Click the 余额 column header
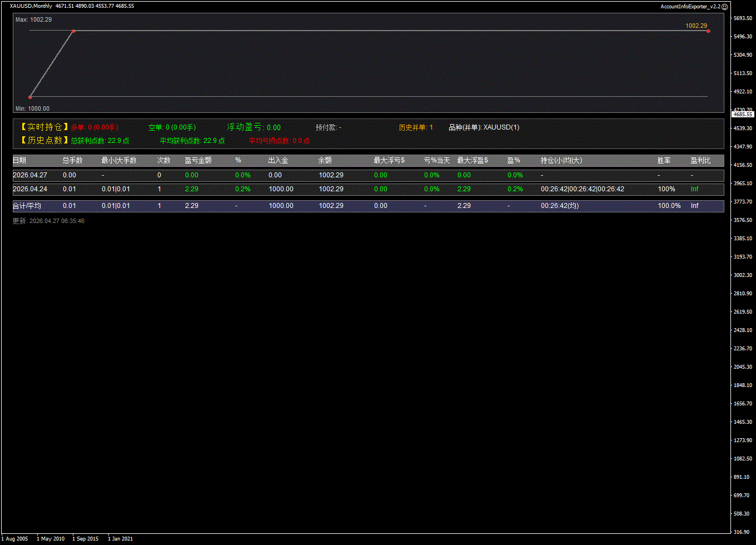Image resolution: width=756 pixels, height=545 pixels. pos(325,161)
